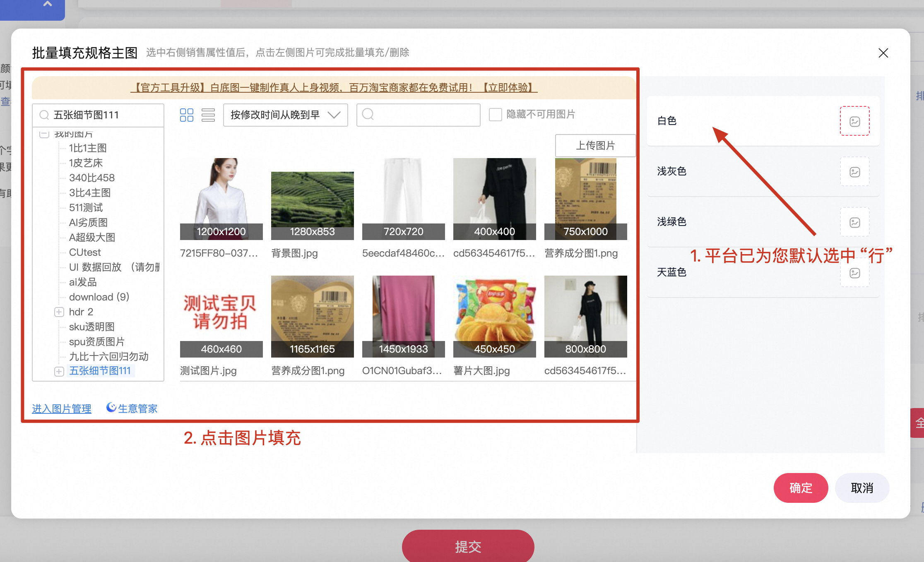Open the spu资质图片 folder
This screenshot has width=924, height=562.
tap(97, 342)
